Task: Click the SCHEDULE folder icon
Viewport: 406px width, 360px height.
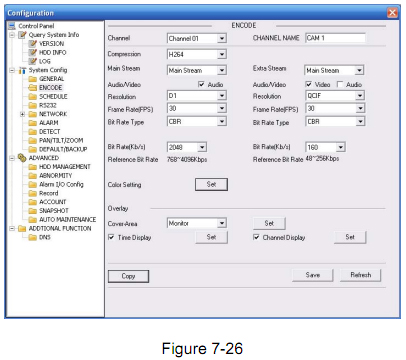Action: 33,96
